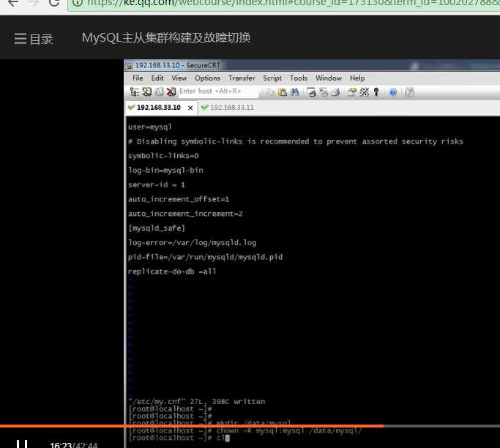Image resolution: width=500 pixels, height=448 pixels.
Task: Click the Quick Connect toolbar icon
Action: click(x=146, y=92)
